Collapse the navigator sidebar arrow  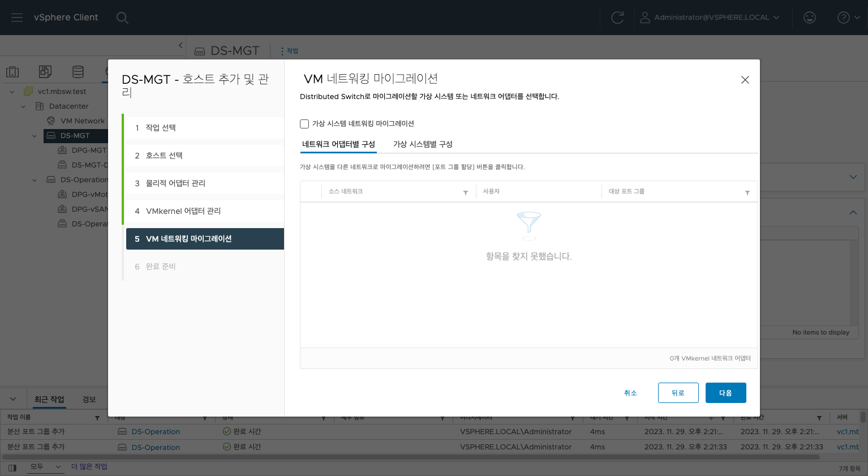click(181, 45)
